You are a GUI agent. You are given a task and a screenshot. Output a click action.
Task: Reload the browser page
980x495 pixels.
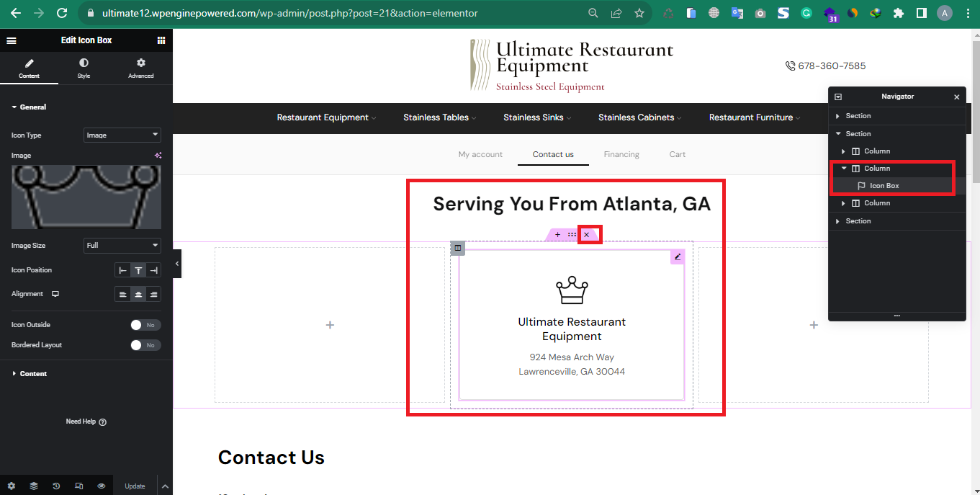[62, 13]
